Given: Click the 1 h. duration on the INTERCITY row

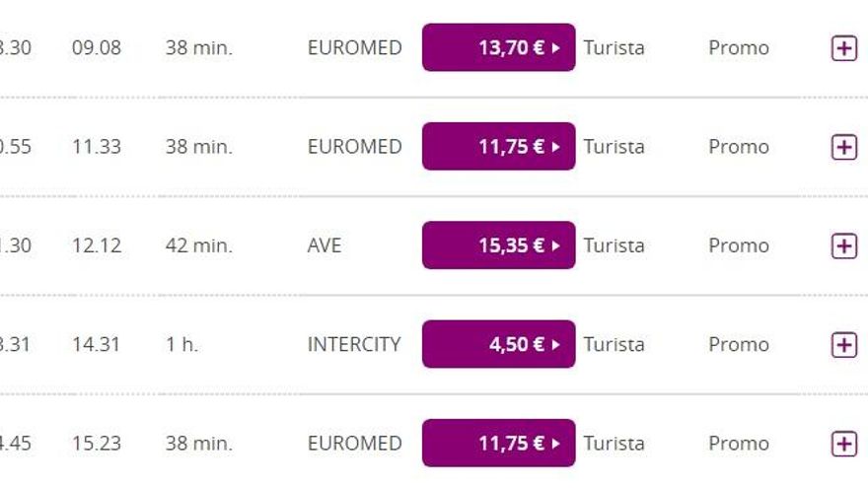Looking at the screenshot, I should pos(181,344).
